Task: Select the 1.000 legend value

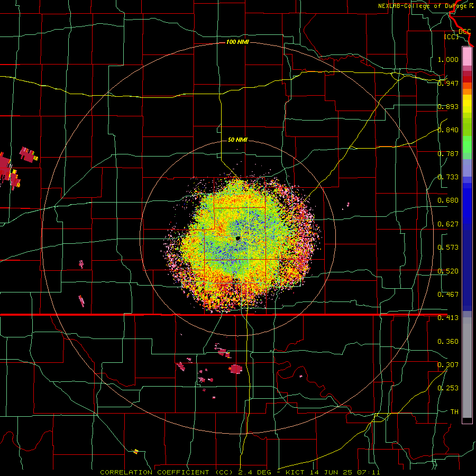Action: click(x=448, y=59)
